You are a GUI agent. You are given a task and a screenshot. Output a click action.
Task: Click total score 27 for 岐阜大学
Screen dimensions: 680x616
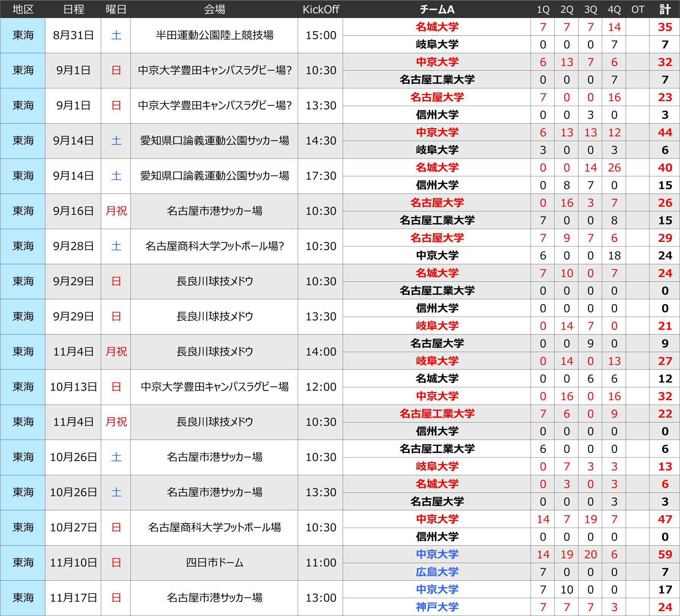pos(665,361)
